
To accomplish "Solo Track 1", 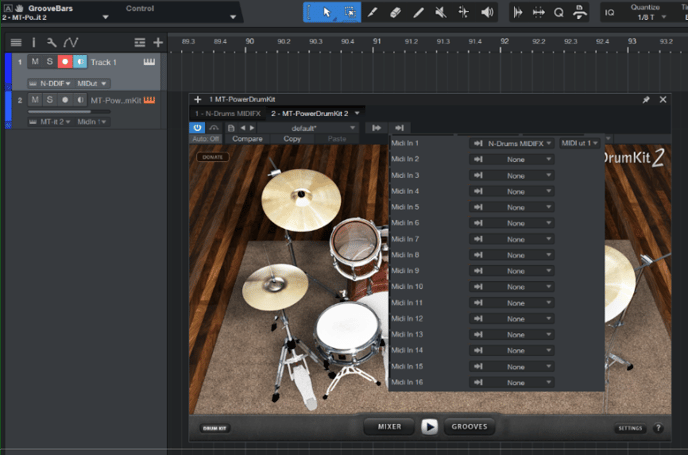I will point(50,61).
